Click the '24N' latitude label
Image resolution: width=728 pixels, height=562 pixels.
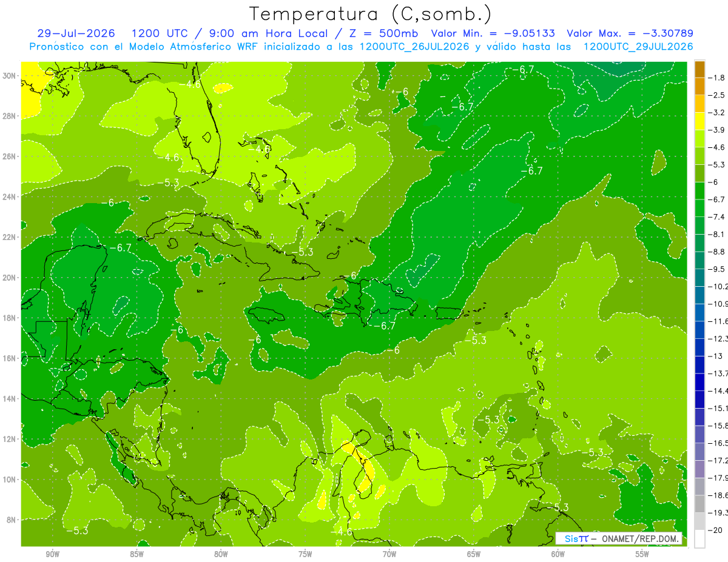coord(10,196)
